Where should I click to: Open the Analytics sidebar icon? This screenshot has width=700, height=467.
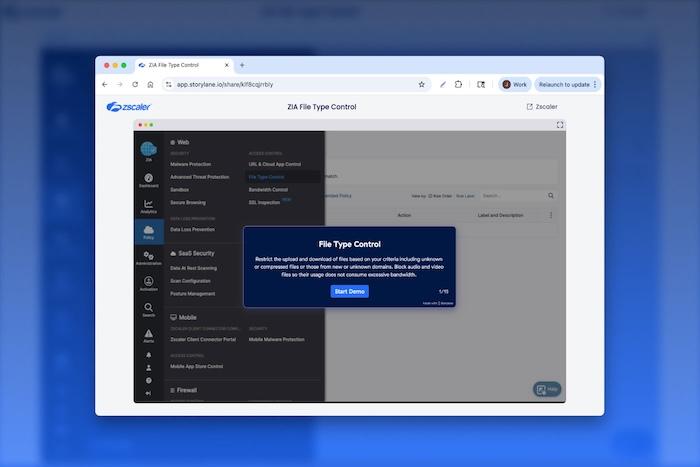[x=149, y=206]
